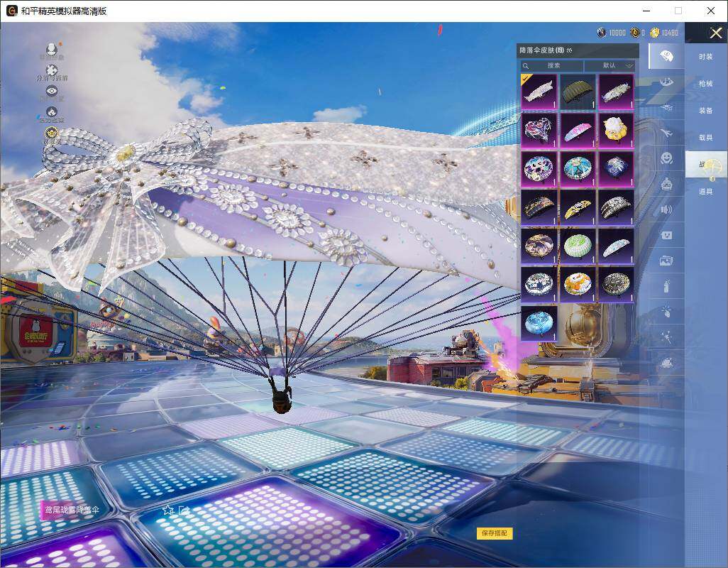Open the parachute skin category icon
Screen dimensions: 728x568
point(666,56)
